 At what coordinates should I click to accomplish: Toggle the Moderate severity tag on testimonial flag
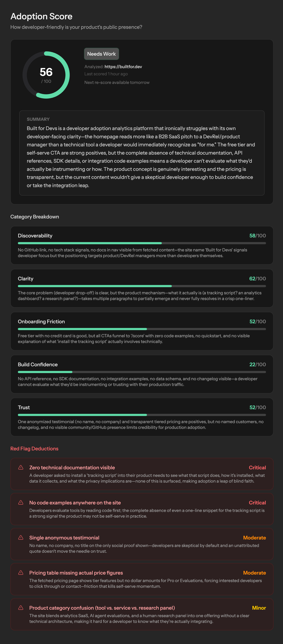[x=255, y=538]
